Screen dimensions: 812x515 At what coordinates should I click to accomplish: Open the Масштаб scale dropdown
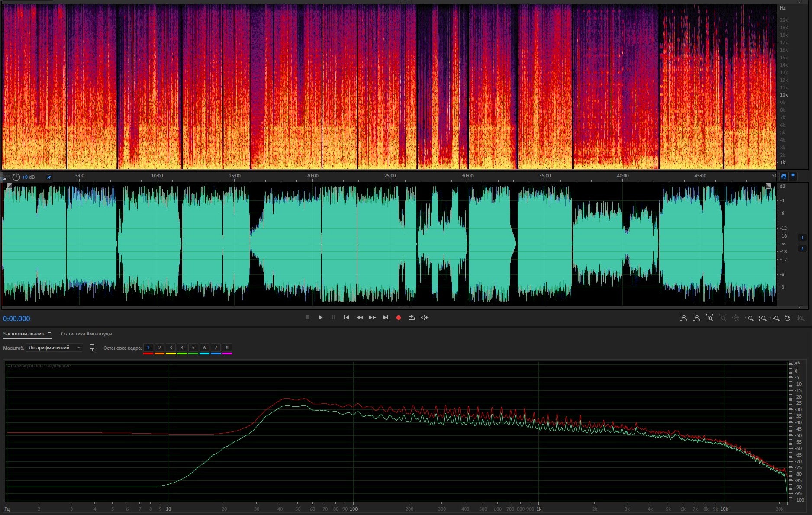pos(54,348)
